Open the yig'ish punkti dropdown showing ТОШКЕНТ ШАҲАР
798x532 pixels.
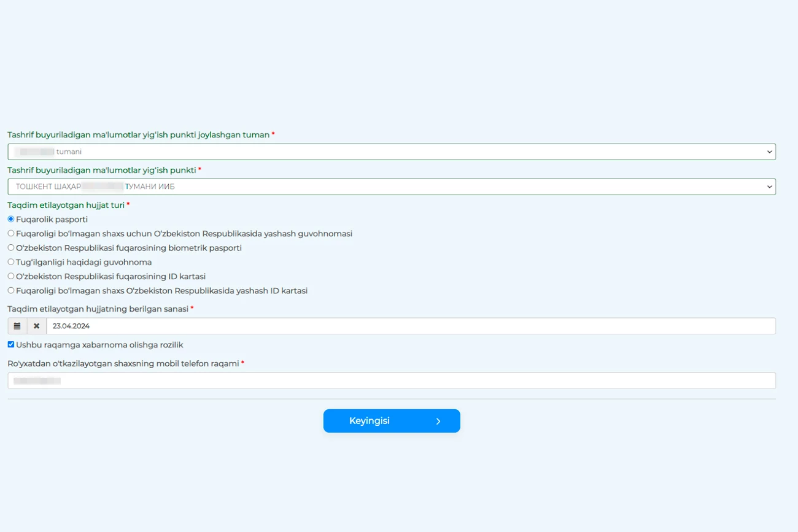[392, 187]
